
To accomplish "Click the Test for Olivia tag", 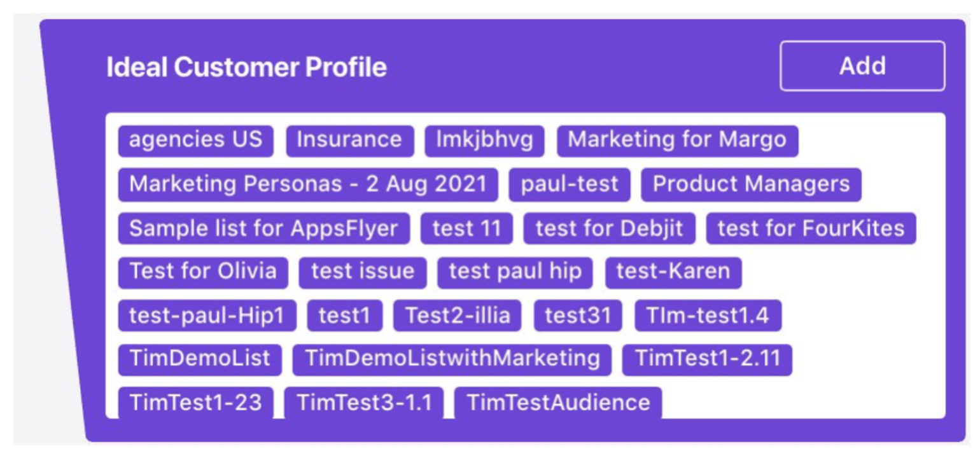I will 202,271.
